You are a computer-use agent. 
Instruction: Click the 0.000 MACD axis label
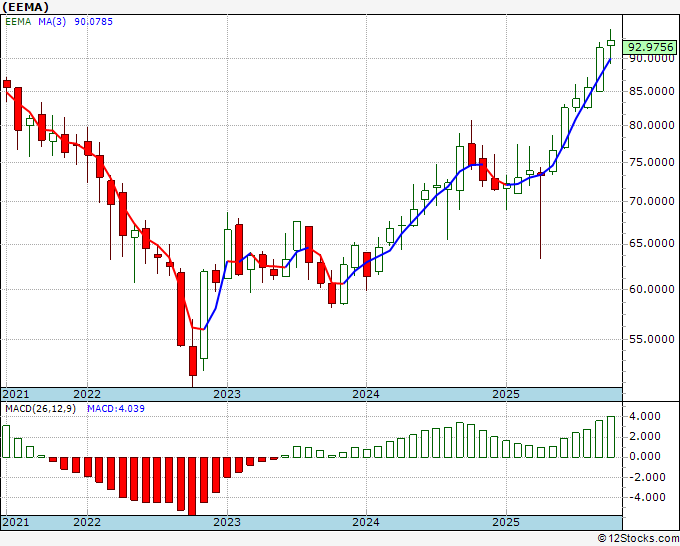click(x=646, y=456)
